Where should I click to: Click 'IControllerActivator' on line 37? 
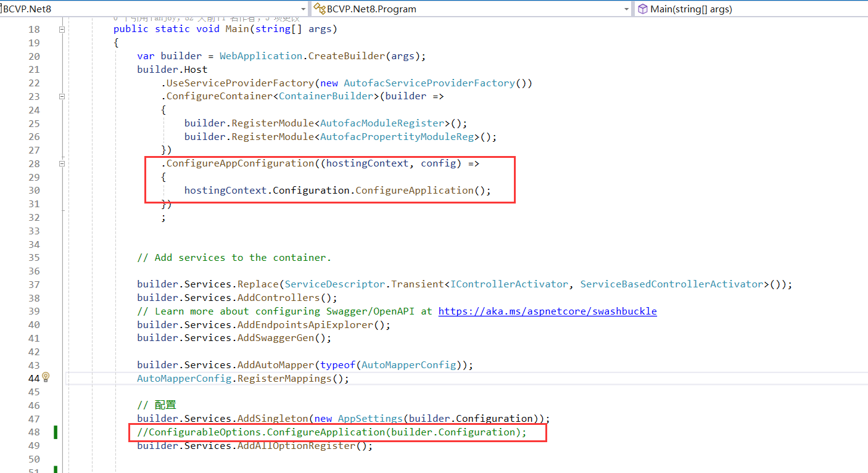[x=510, y=284]
